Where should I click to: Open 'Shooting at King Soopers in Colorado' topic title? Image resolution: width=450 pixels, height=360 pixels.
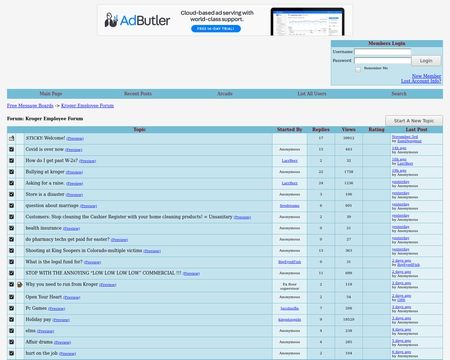[x=84, y=250]
